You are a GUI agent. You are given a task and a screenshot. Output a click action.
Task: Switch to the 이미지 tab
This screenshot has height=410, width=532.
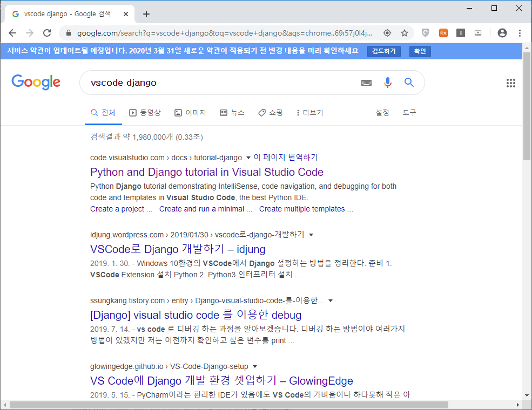tap(190, 113)
